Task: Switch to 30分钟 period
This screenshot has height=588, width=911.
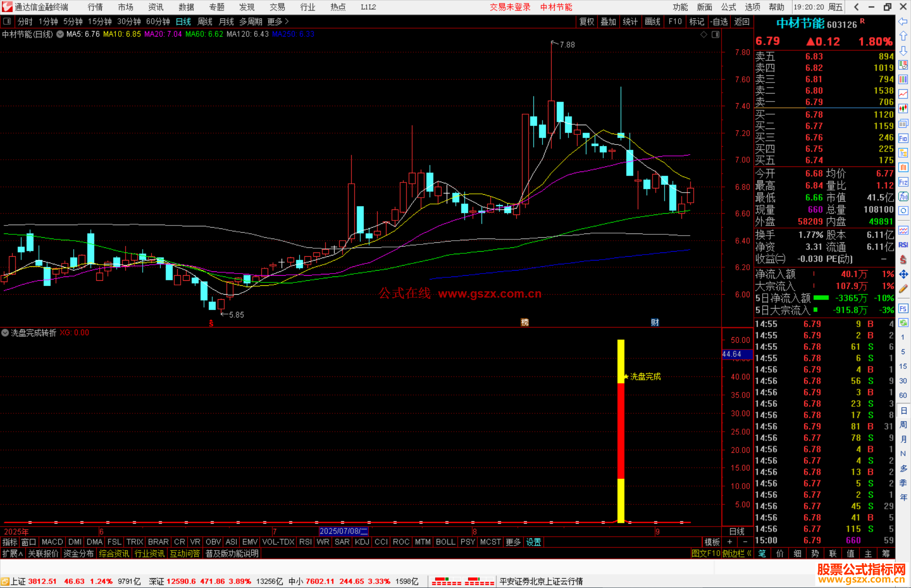Action: (x=129, y=21)
